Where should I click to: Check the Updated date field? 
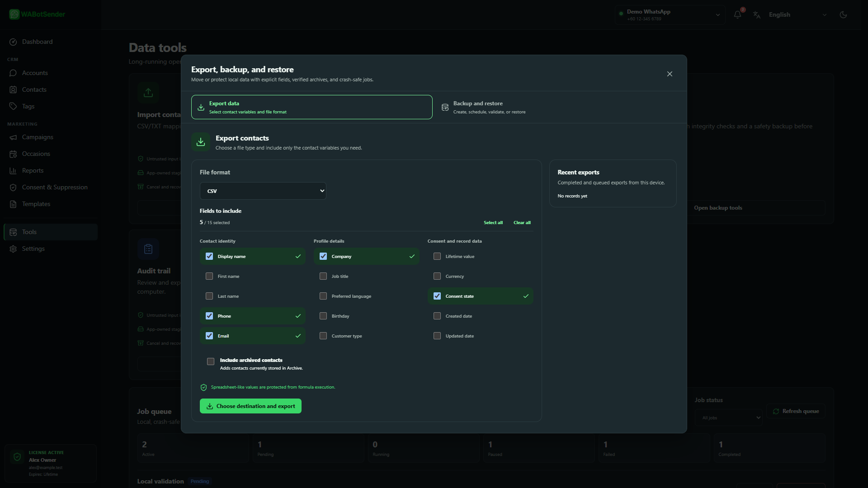click(437, 336)
